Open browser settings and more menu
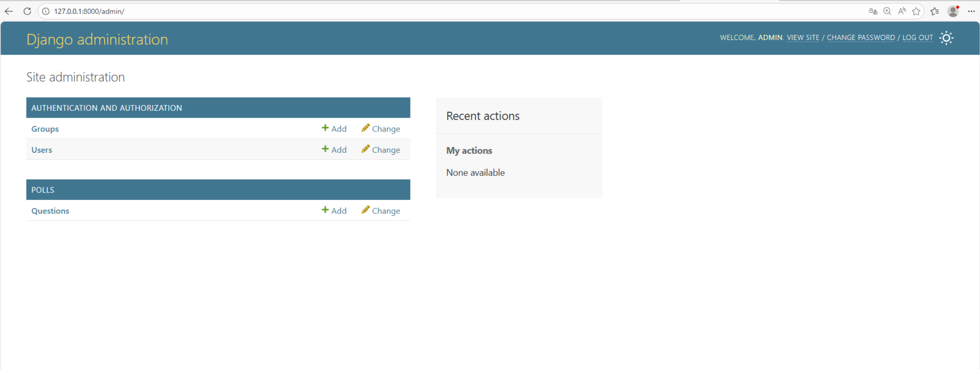The height and width of the screenshot is (370, 980). tap(971, 11)
